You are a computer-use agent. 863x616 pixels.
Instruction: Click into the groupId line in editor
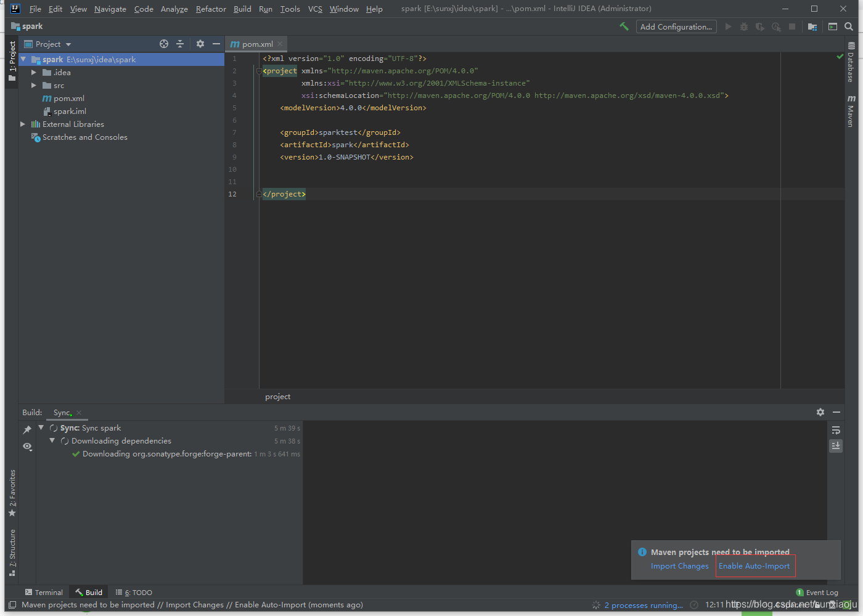pyautogui.click(x=340, y=132)
